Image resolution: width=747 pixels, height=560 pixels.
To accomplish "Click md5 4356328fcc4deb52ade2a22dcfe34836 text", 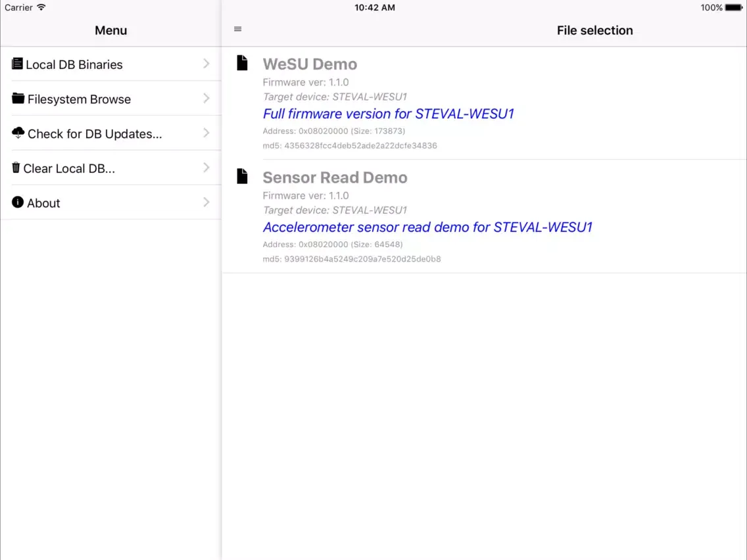I will (350, 146).
